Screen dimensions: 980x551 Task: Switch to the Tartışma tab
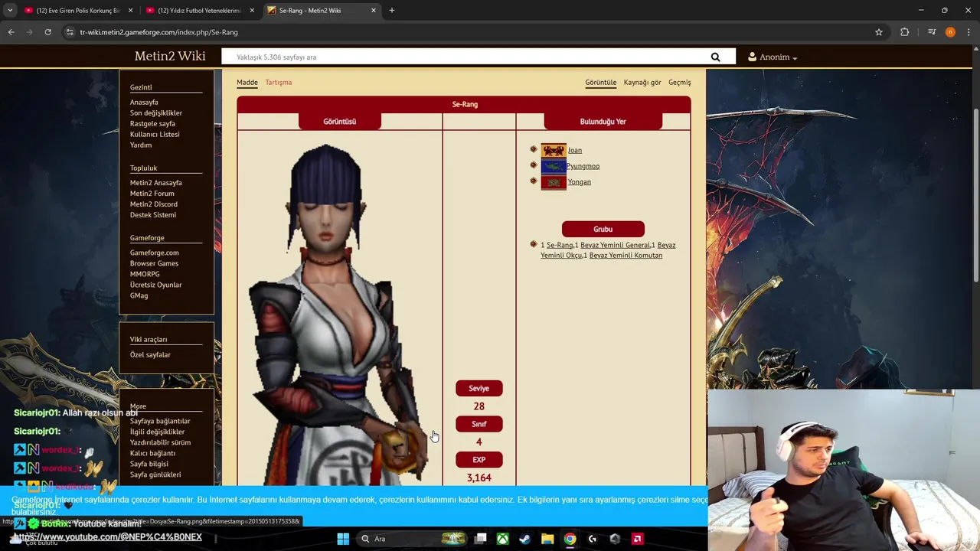(x=279, y=82)
